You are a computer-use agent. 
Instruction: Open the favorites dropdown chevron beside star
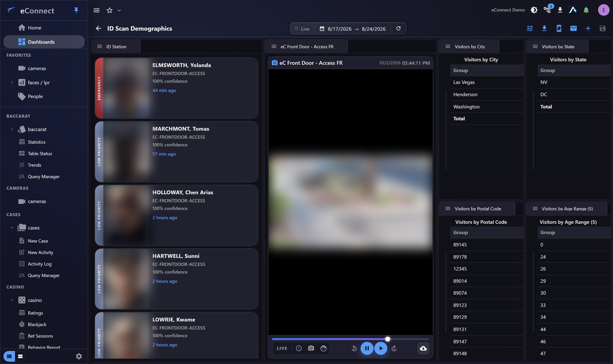(119, 10)
